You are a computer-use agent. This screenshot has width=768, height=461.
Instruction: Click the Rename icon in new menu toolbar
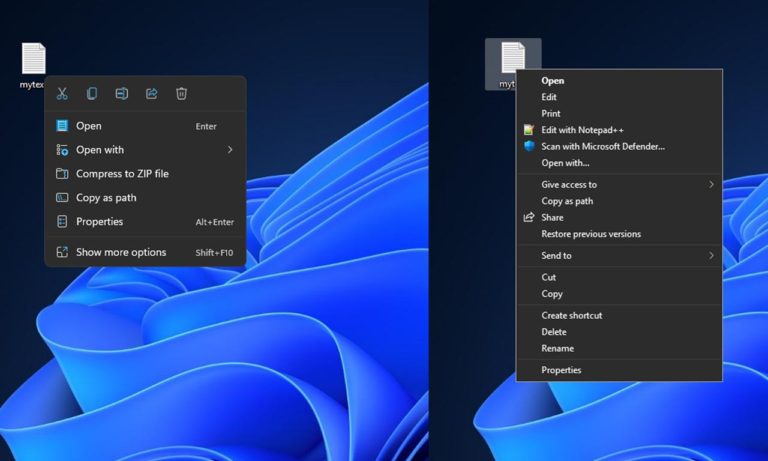pos(121,94)
